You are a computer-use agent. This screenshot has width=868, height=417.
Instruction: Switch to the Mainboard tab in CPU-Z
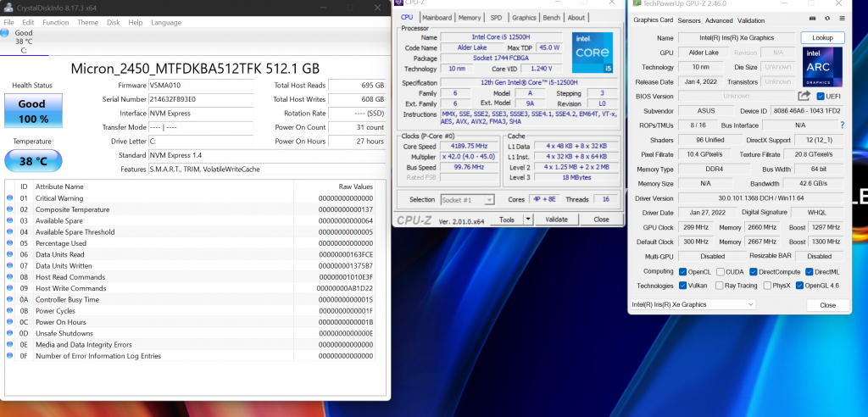pyautogui.click(x=437, y=17)
